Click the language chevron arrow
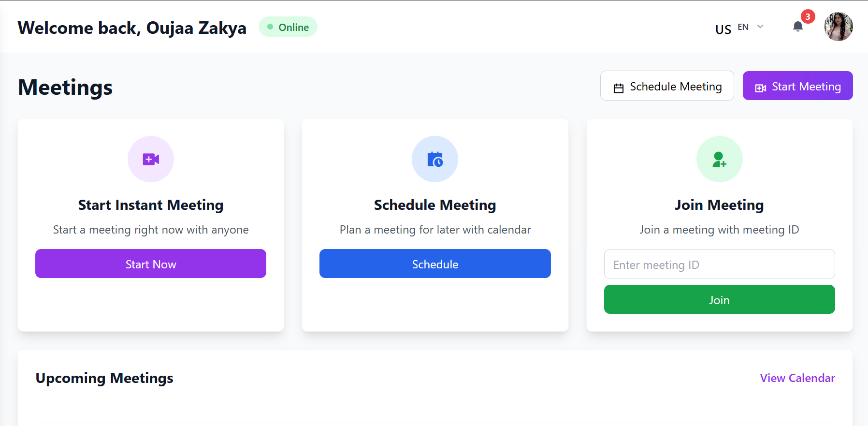 760,27
